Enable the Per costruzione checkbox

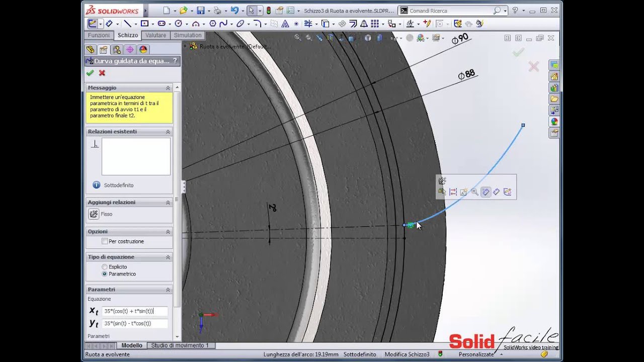[105, 241]
